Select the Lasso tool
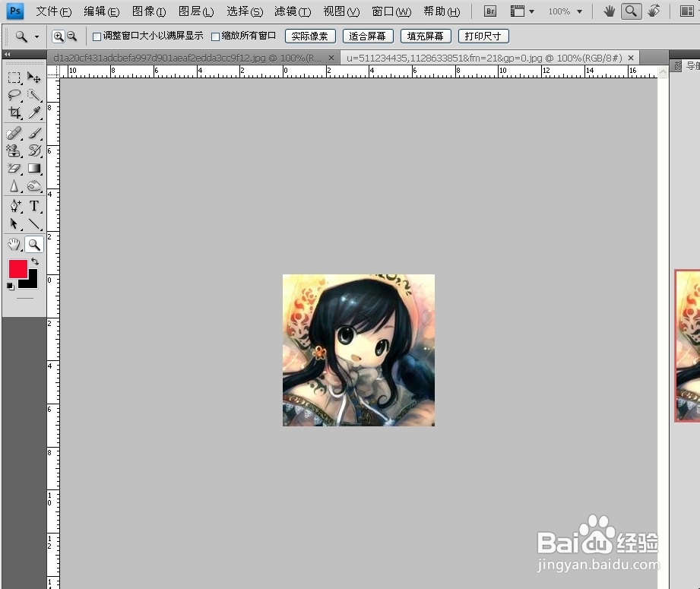This screenshot has height=589, width=700. (14, 95)
